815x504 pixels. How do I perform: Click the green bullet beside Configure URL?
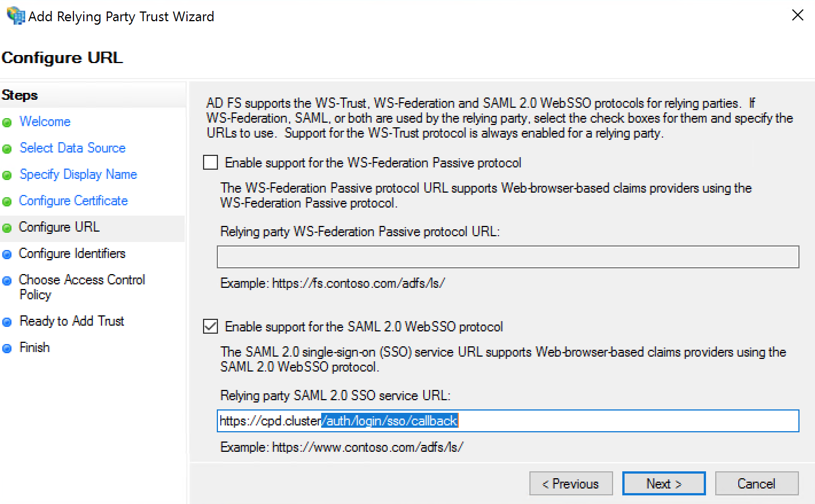7,228
